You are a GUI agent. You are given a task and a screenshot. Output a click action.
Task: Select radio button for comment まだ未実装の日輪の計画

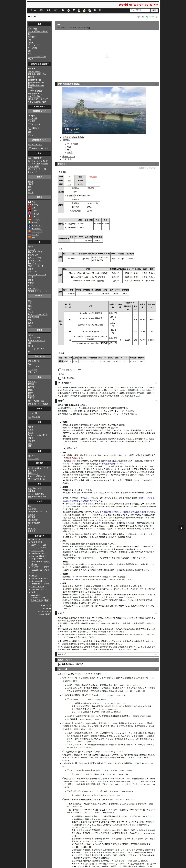63,695
